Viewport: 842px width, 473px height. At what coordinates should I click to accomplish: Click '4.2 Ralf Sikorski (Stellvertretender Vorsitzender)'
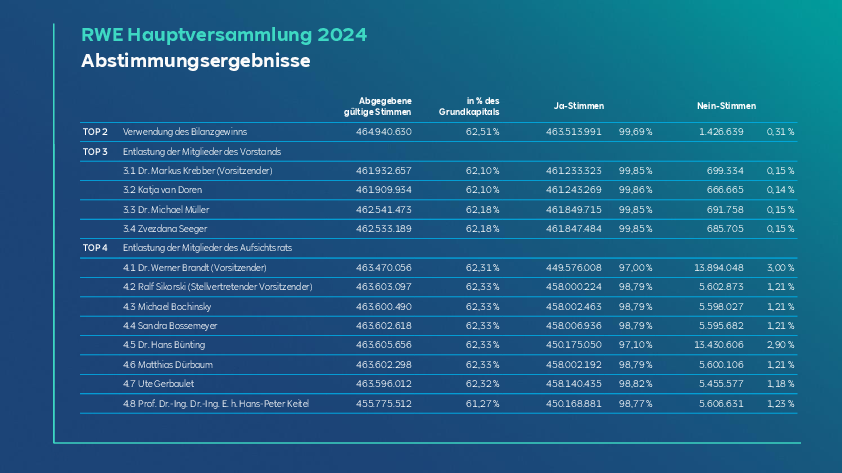coord(217,287)
